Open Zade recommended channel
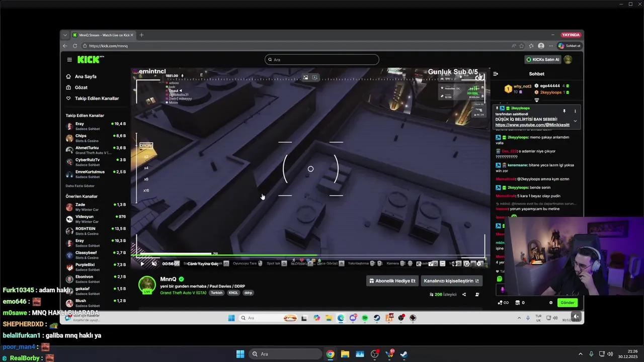644x362 pixels. (x=96, y=207)
